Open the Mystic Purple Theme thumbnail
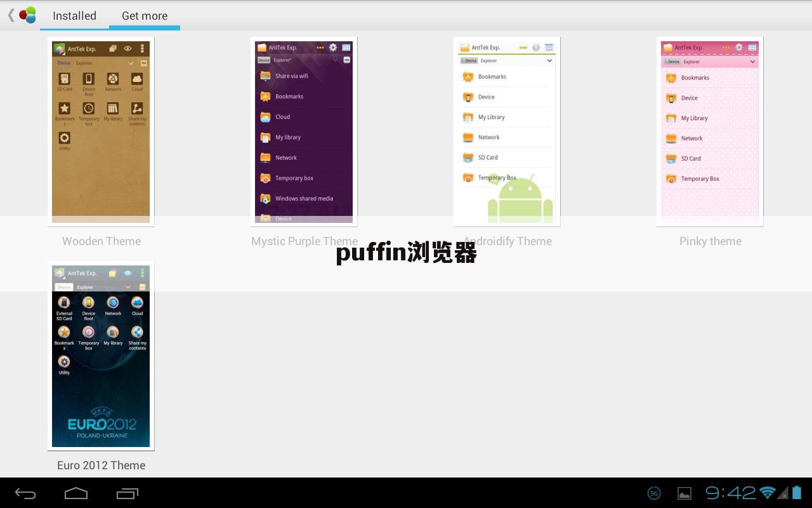 tap(304, 131)
